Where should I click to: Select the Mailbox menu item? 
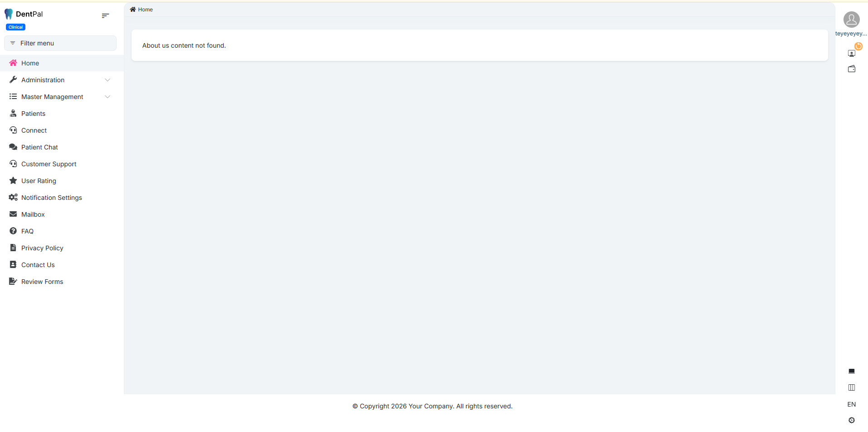[x=33, y=214]
